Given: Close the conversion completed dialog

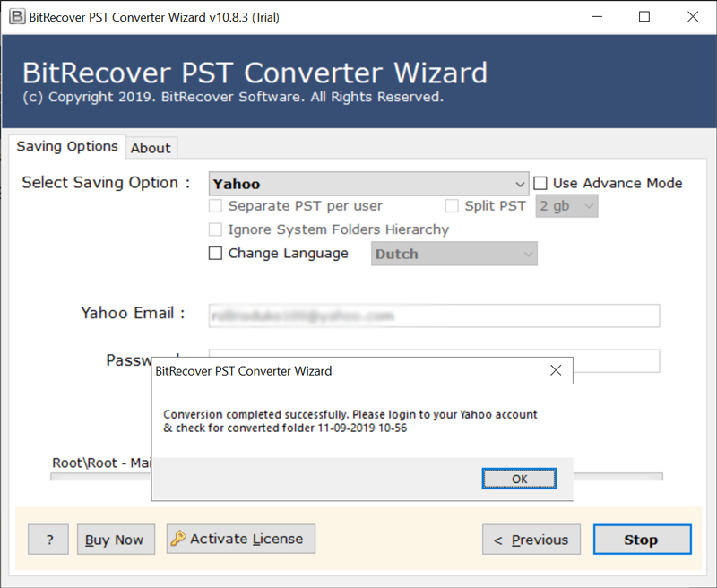Looking at the screenshot, I should click(x=556, y=370).
